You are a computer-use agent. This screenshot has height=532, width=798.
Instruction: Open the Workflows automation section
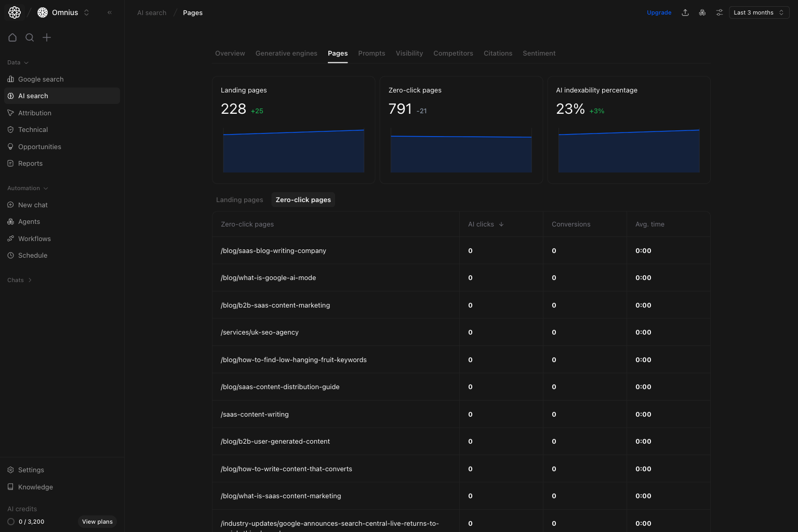tap(34, 238)
